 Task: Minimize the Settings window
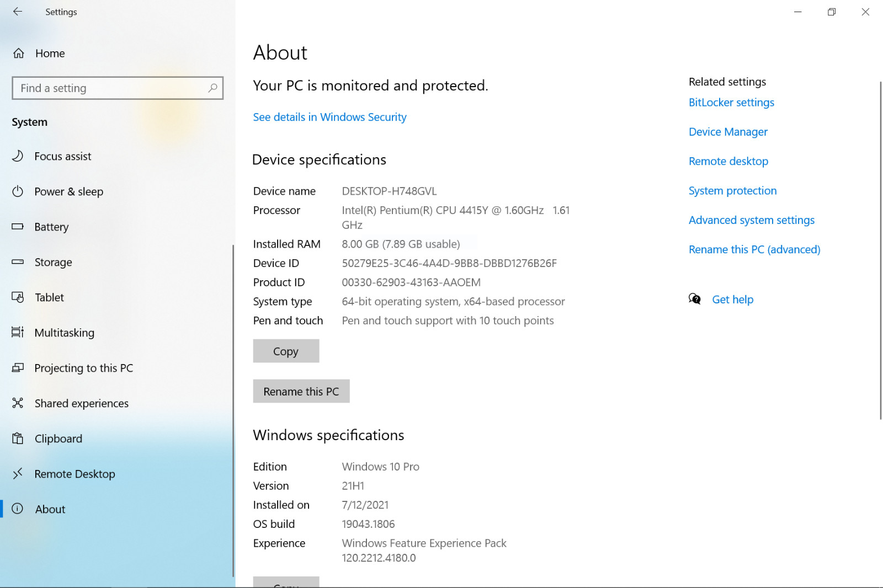coord(797,12)
